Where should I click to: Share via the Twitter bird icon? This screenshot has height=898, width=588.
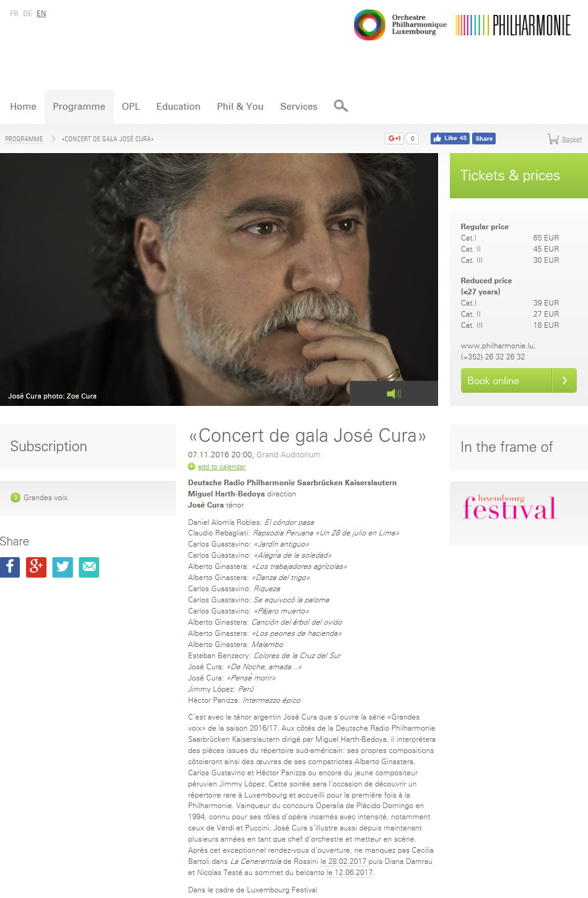pos(63,567)
